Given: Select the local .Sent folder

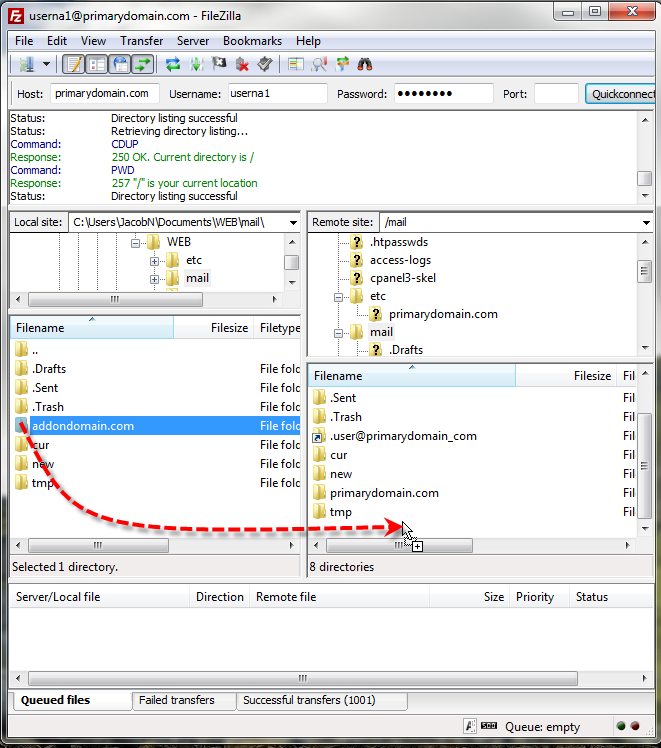Looking at the screenshot, I should (x=155, y=388).
